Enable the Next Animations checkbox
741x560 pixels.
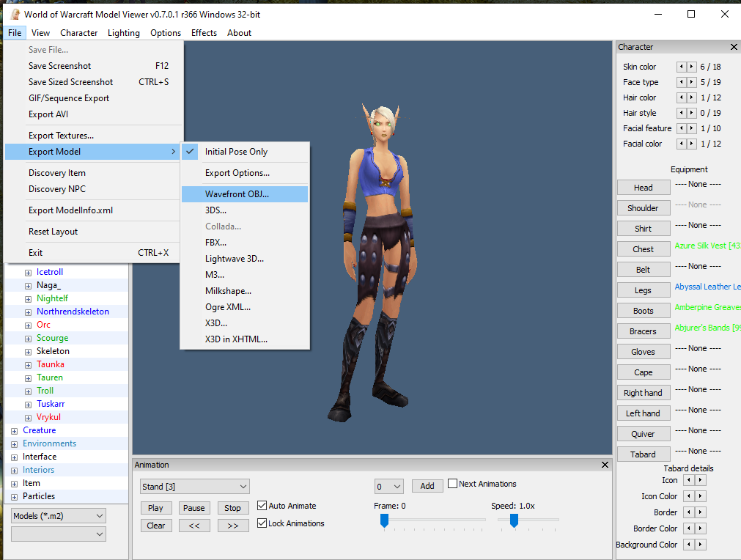click(x=452, y=484)
